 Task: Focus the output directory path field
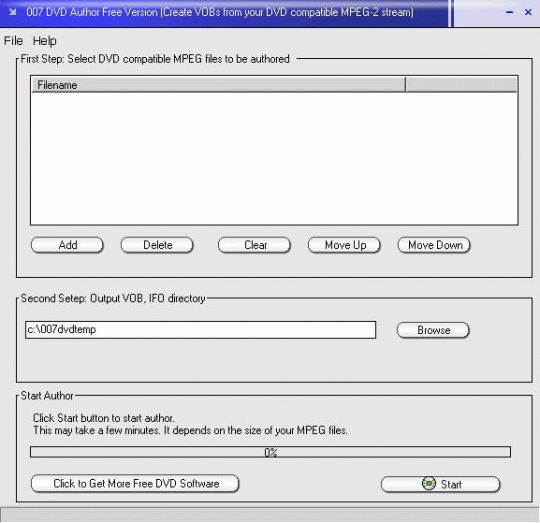click(200, 330)
